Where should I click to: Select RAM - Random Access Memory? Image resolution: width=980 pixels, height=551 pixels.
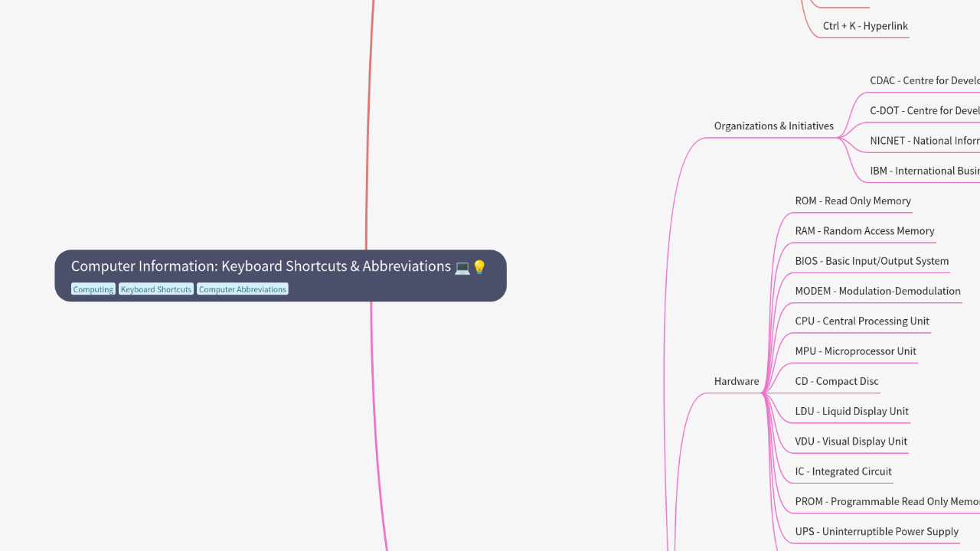coord(864,231)
